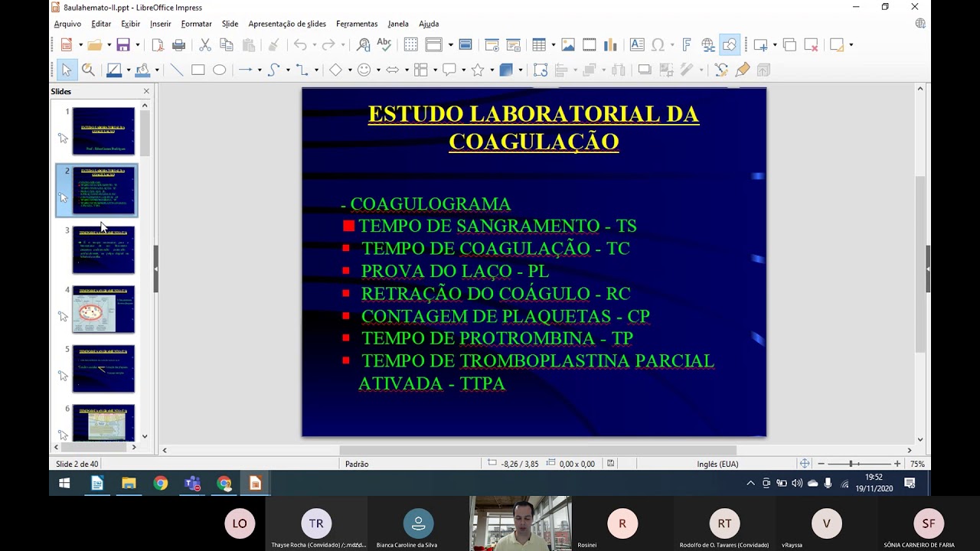
Task: Open the Line Color dropdown arrow
Action: 128,70
